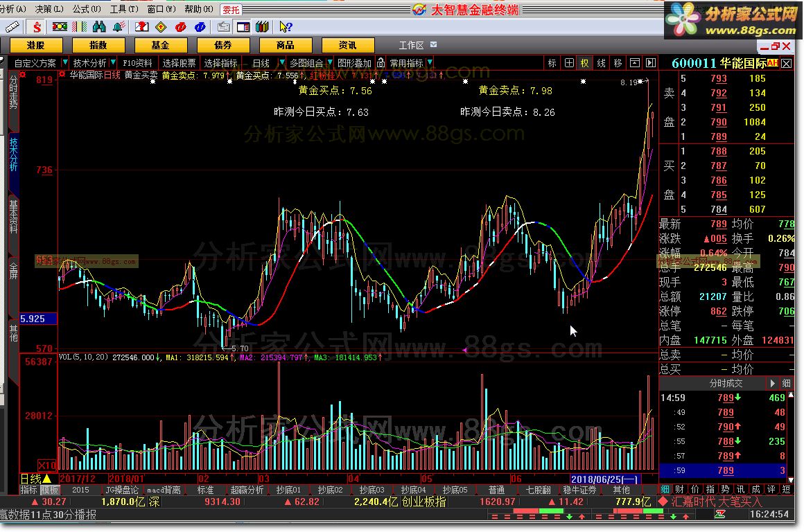Click the gray notepad toolbar icon
The height and width of the screenshot is (532, 804).
[x=224, y=26]
